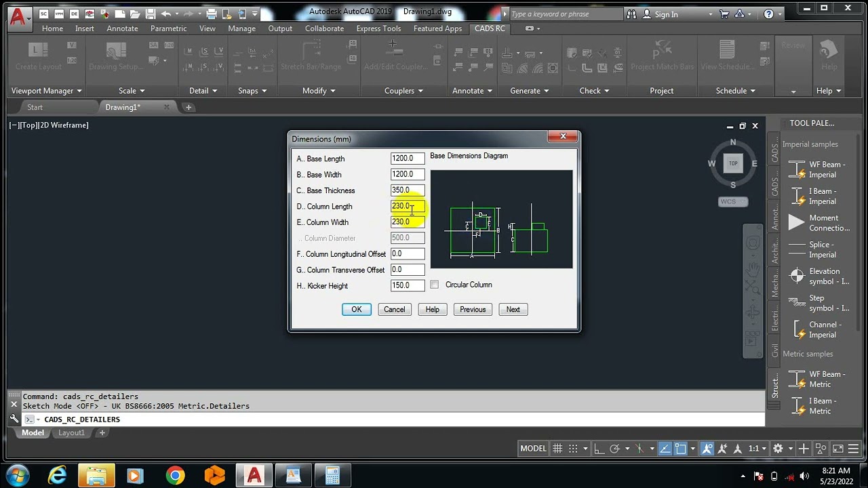Open the annotation scale 1:1 dropdown
Viewport: 868px width, 488px height.
pos(757,448)
